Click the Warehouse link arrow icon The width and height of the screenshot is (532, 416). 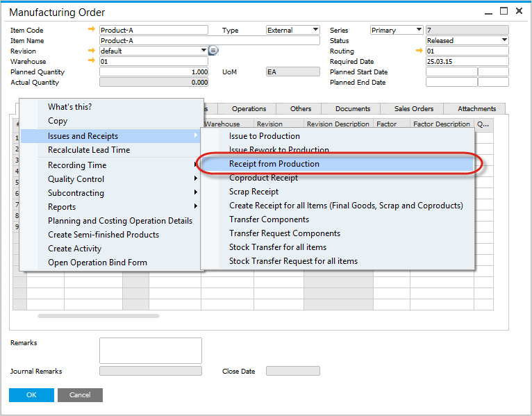click(92, 61)
